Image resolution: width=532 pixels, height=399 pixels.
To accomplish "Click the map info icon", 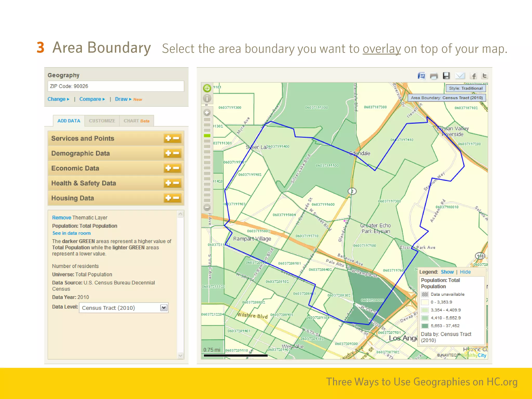I will pyautogui.click(x=207, y=98).
